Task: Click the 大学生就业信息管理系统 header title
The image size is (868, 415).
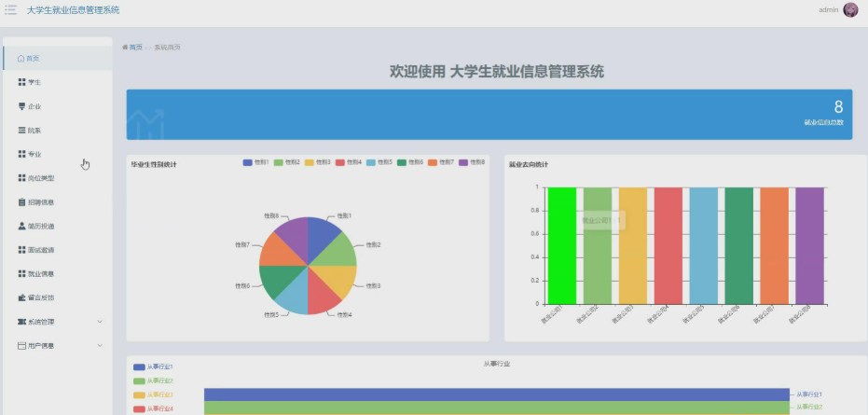Action: point(73,10)
